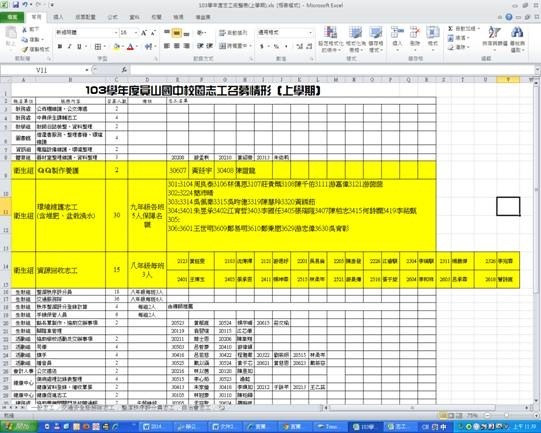
Task: Click the Insert Cells icon
Action: point(397,37)
